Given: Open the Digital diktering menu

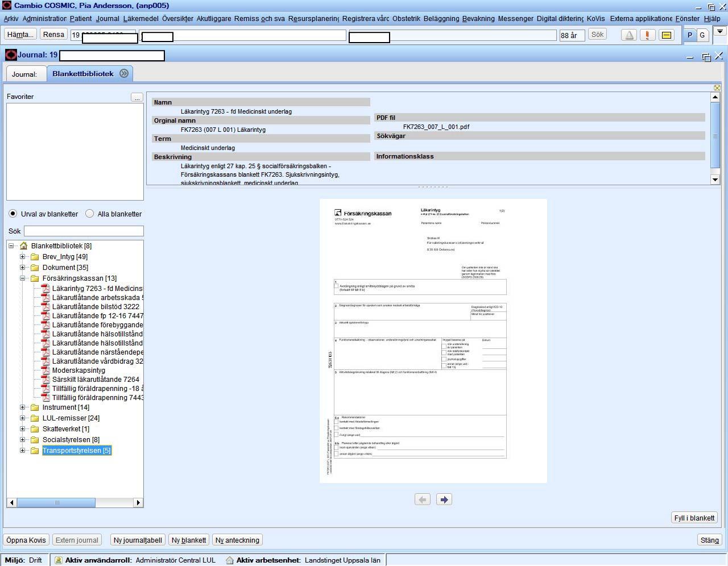Looking at the screenshot, I should click(560, 19).
